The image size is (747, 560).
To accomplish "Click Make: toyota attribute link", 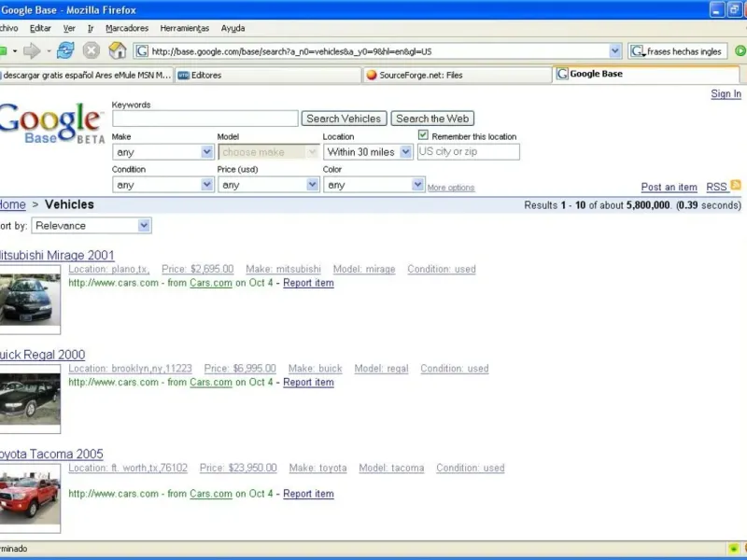I will 317,469.
